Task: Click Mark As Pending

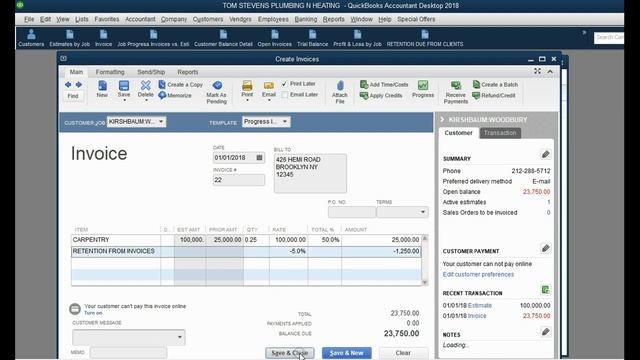Action: (217, 92)
